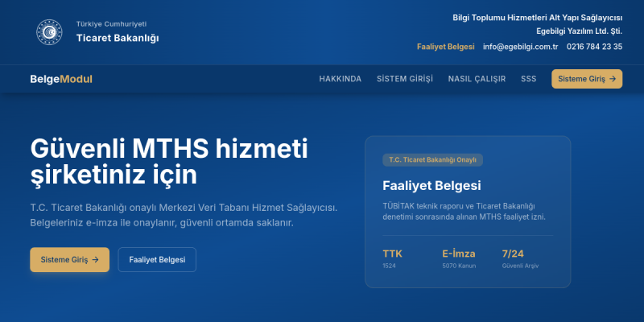Click the hero Sisteme Giriş button
This screenshot has width=644, height=322.
pos(70,259)
